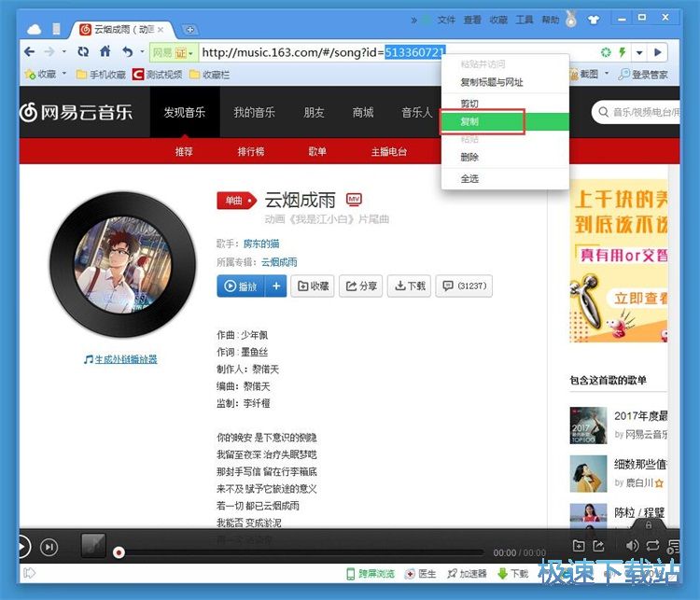Viewport: 700px width, 600px height.
Task: Open browser home page icon
Action: coord(105,51)
